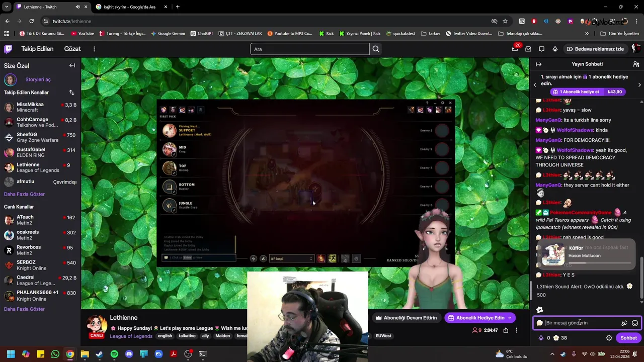This screenshot has height=362, width=644.
Task: Select the EUWest stream tag
Action: (x=383, y=336)
